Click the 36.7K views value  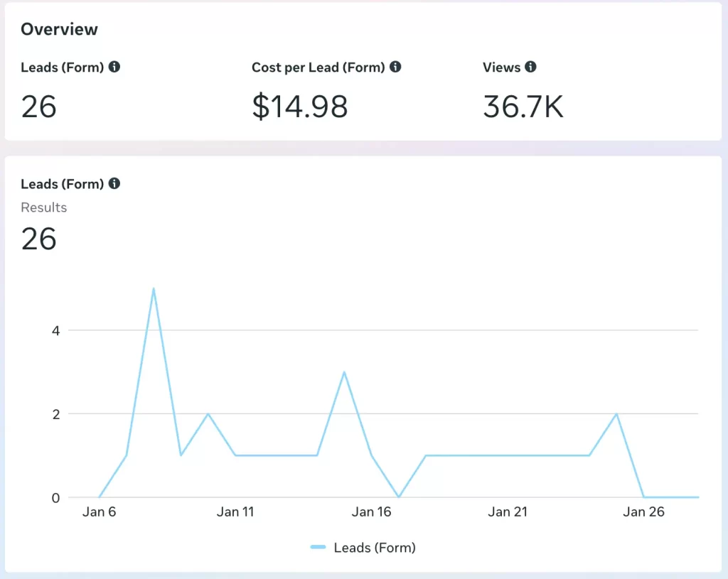coord(523,107)
